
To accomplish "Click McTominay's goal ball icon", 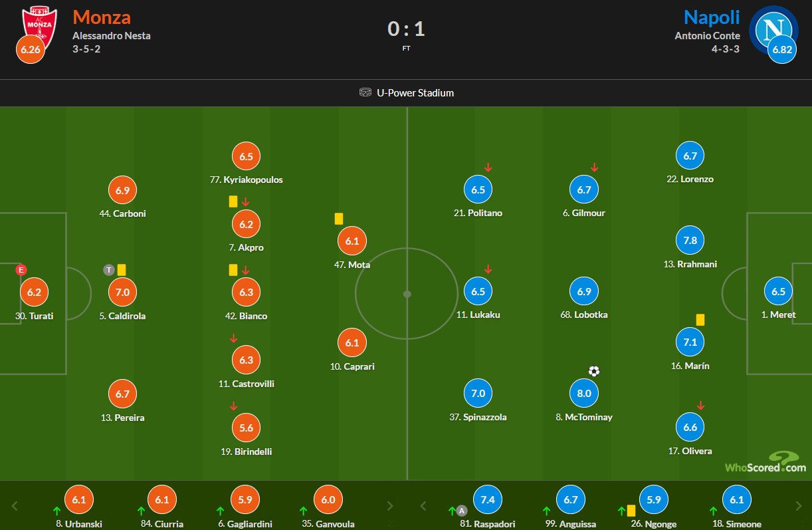I will pos(594,371).
